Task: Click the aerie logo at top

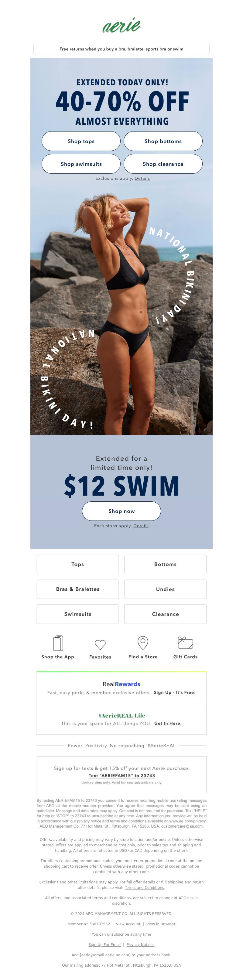Action: pyautogui.click(x=122, y=25)
